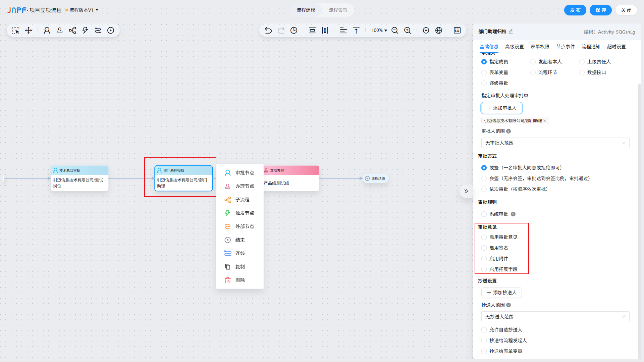Click the trigger node lightning icon in toolbar
The height and width of the screenshot is (362, 644).
[x=85, y=31]
